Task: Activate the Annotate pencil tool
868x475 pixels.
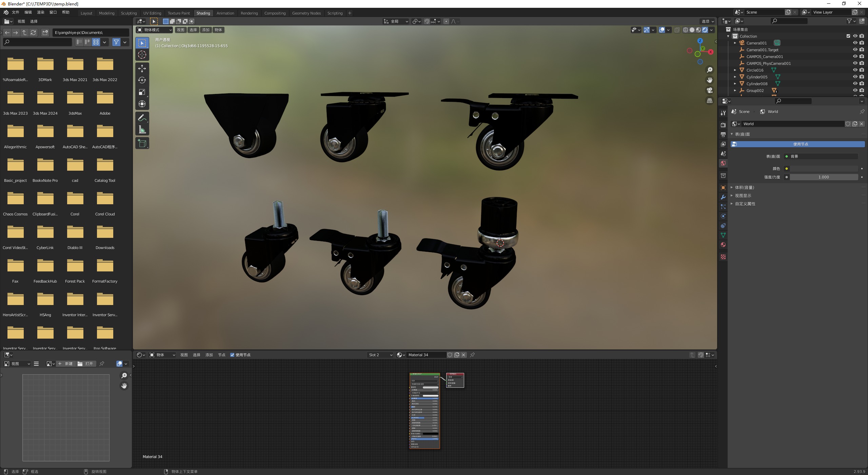Action: click(x=142, y=118)
